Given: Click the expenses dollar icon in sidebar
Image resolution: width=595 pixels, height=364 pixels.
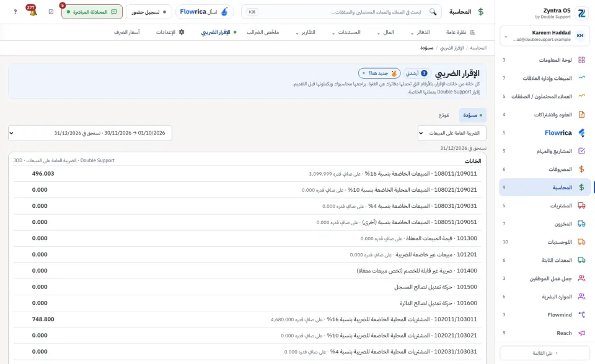Looking at the screenshot, I should (581, 169).
